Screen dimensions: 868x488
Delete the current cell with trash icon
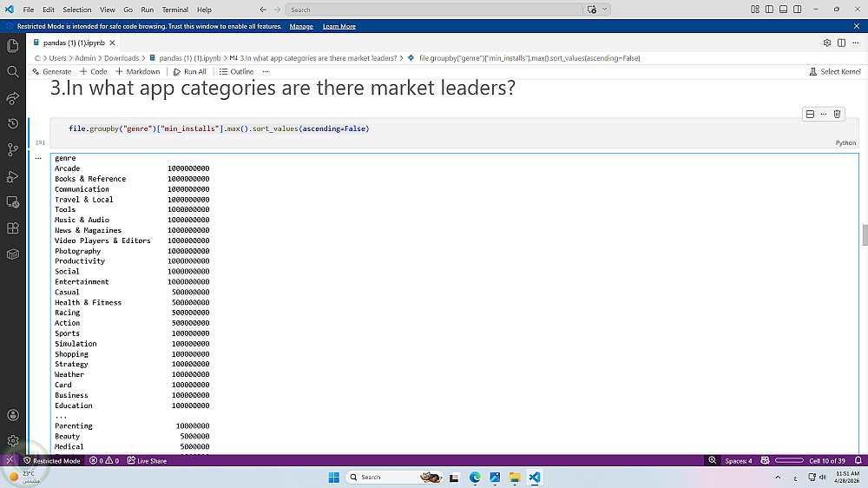[837, 114]
